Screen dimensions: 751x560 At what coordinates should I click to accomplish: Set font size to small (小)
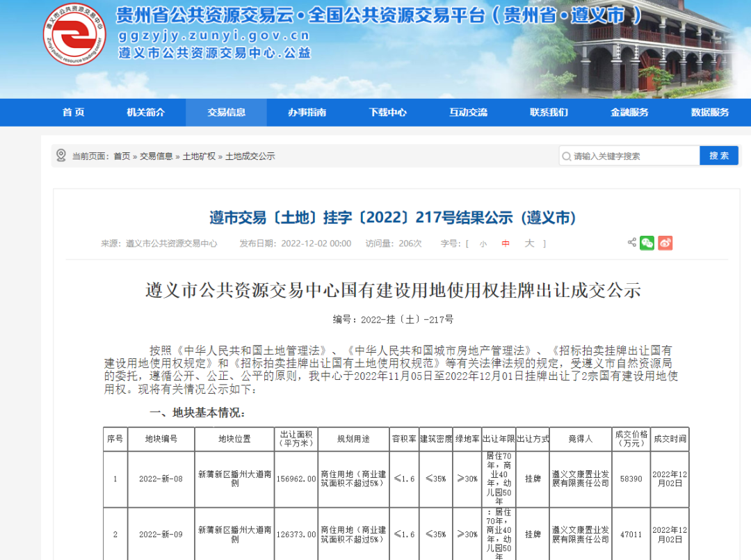pyautogui.click(x=483, y=243)
